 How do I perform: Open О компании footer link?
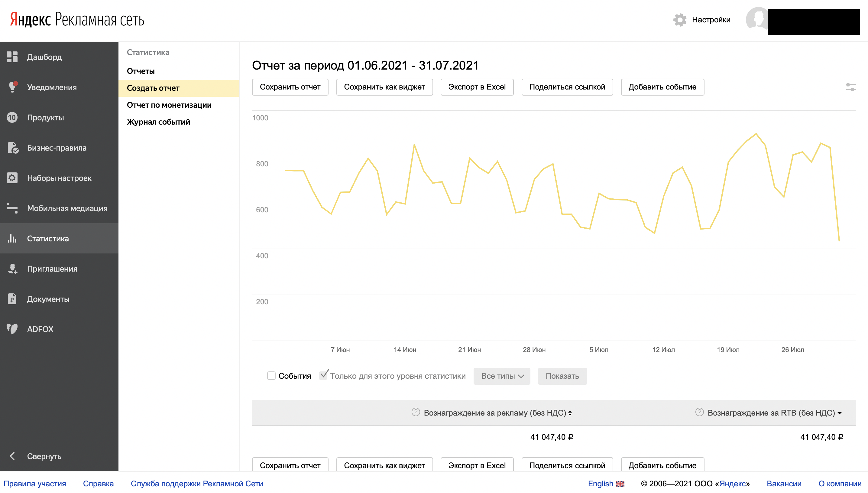(840, 484)
